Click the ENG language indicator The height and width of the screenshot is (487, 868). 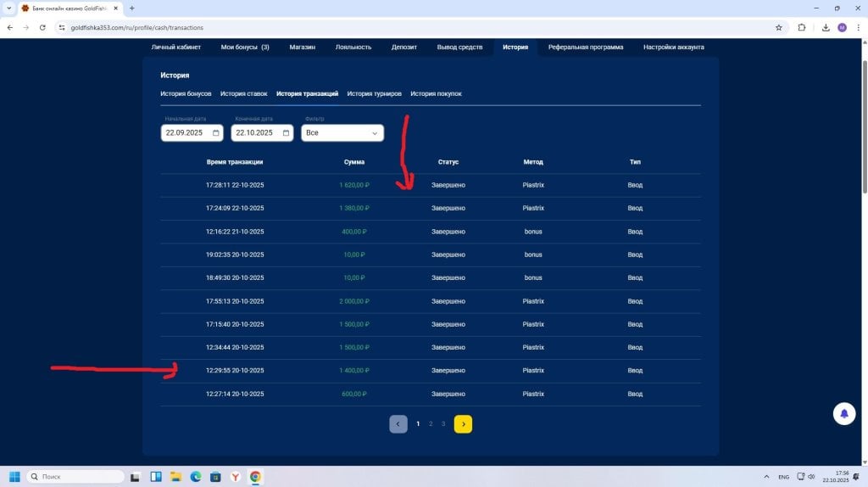tap(783, 477)
